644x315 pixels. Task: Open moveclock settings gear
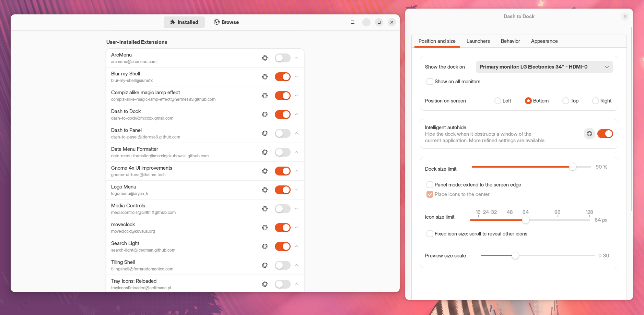[265, 228]
